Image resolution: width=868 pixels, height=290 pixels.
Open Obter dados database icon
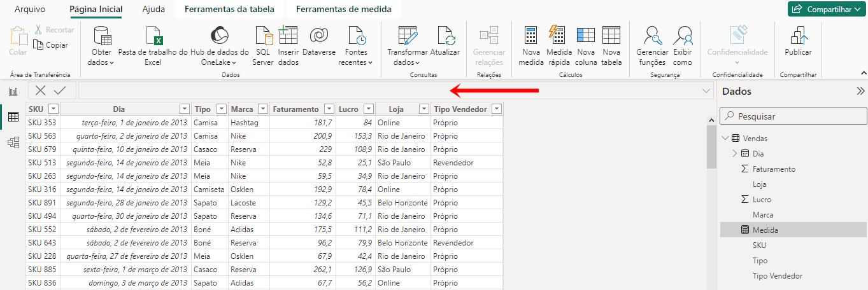pyautogui.click(x=101, y=35)
